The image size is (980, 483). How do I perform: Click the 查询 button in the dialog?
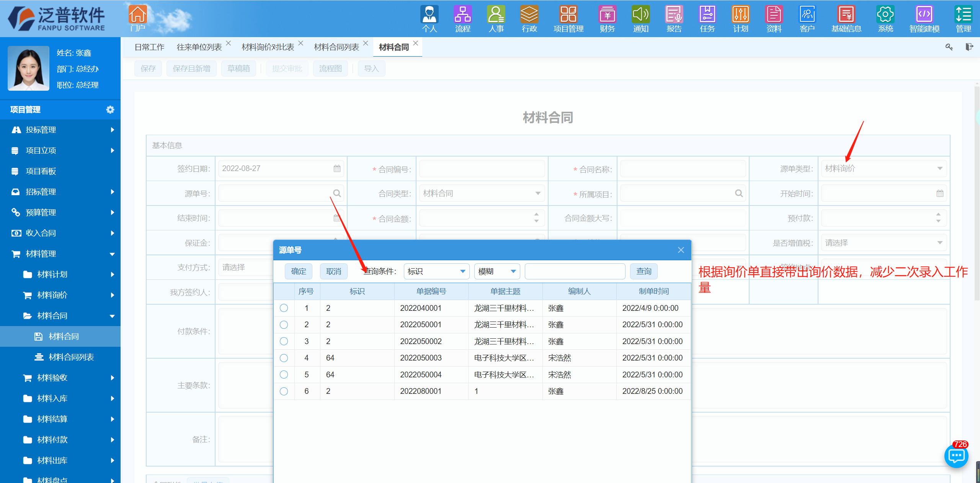[x=644, y=271]
